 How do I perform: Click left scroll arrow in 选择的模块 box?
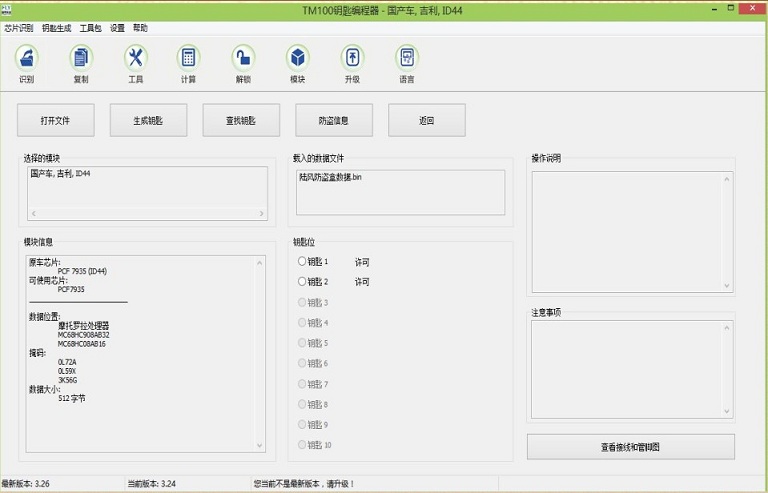[x=34, y=213]
